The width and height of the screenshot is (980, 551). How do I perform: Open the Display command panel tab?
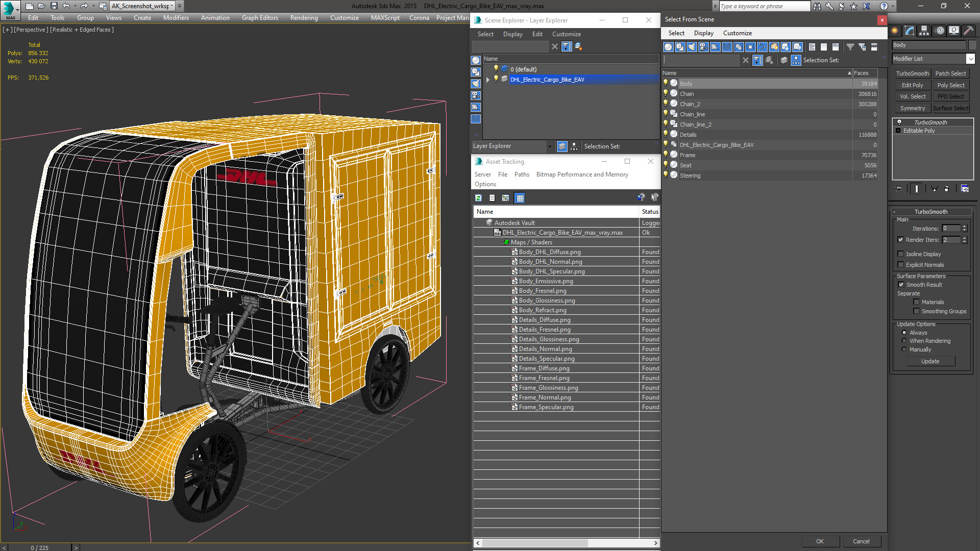point(953,31)
